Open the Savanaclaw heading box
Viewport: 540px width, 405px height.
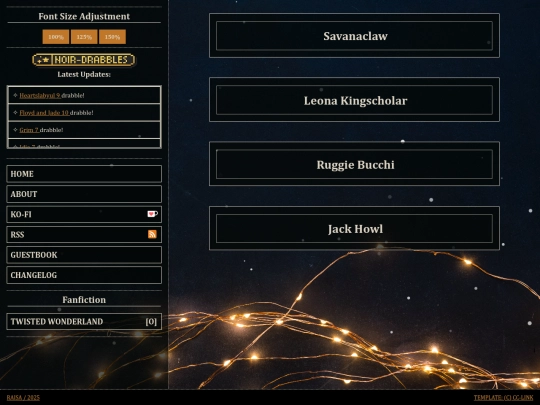click(354, 36)
